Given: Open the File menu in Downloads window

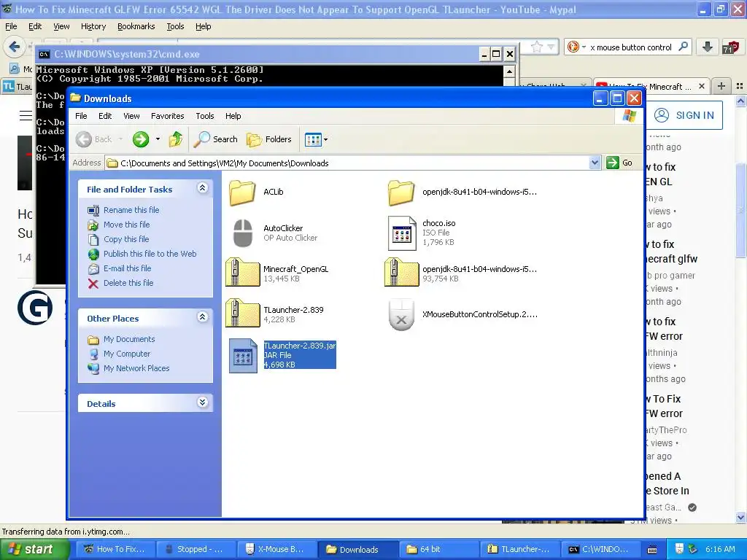Looking at the screenshot, I should tap(81, 116).
